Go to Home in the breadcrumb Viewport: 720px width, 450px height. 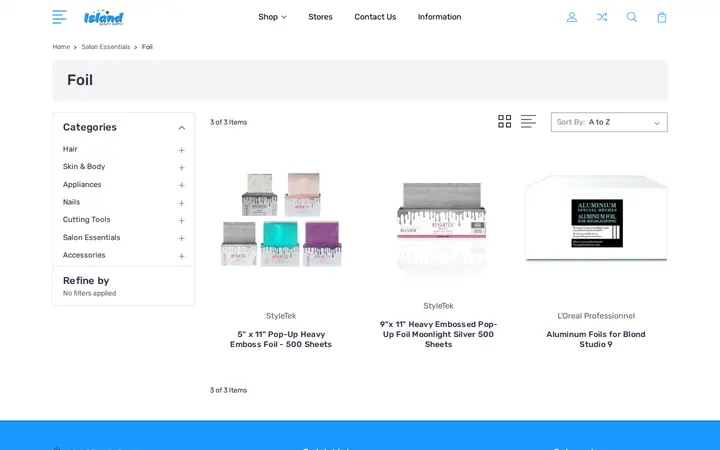(61, 47)
